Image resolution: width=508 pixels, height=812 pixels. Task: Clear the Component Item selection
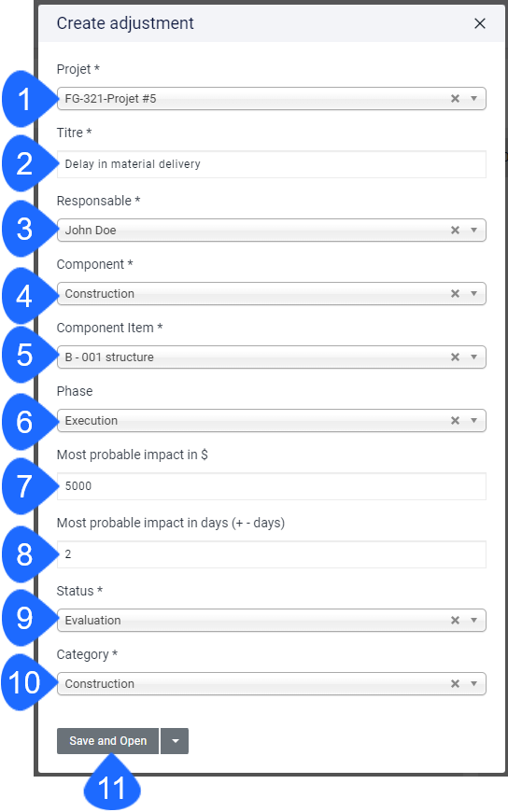pos(455,357)
